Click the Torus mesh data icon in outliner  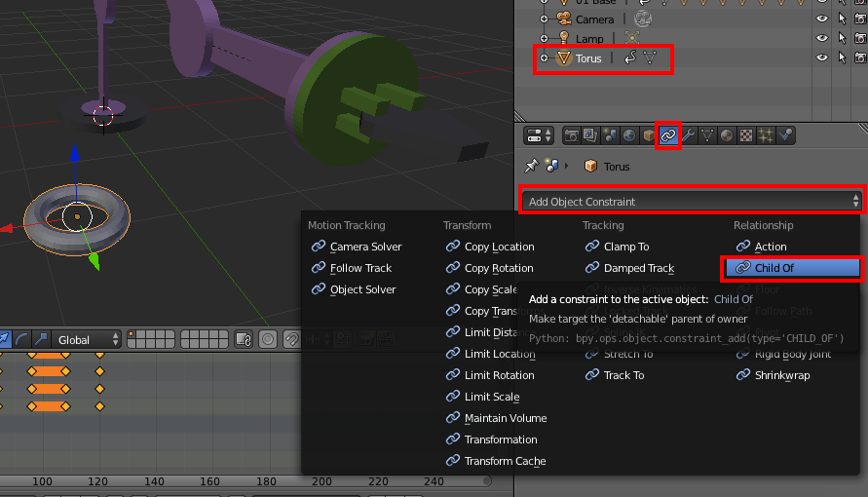click(650, 57)
